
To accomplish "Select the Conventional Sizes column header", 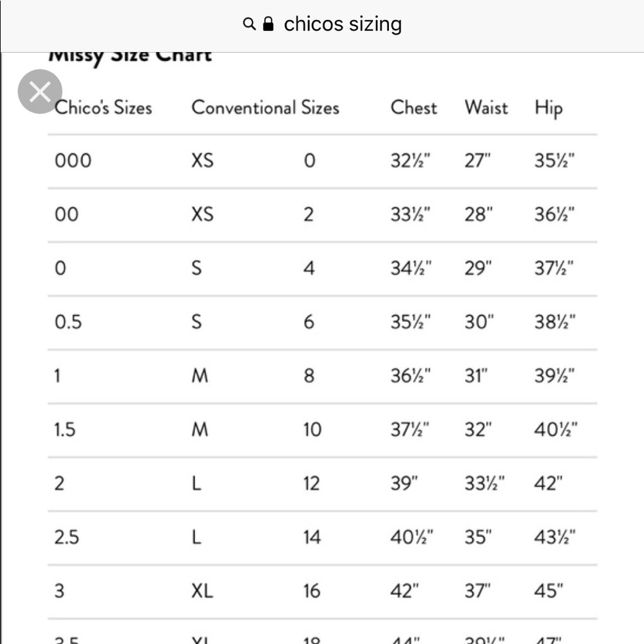I will 265,108.
